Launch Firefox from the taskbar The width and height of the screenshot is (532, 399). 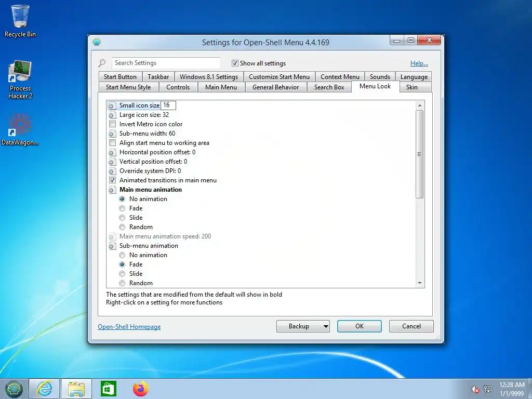pos(140,389)
